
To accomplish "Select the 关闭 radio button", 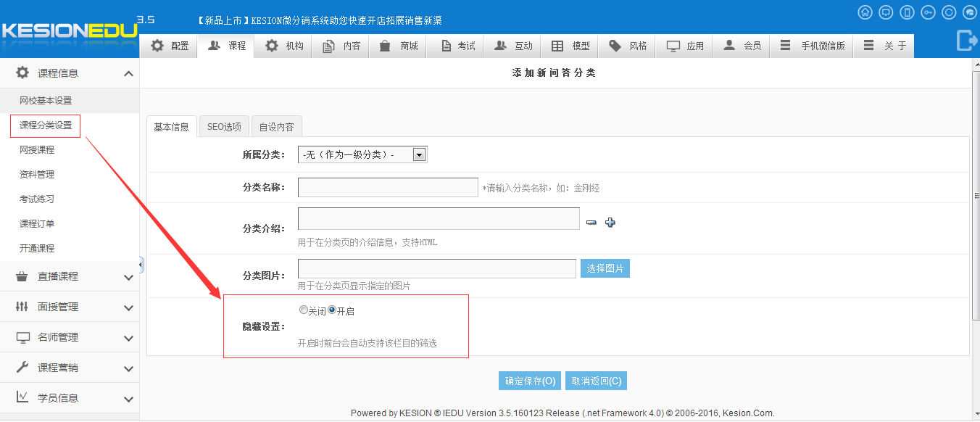I will click(304, 310).
